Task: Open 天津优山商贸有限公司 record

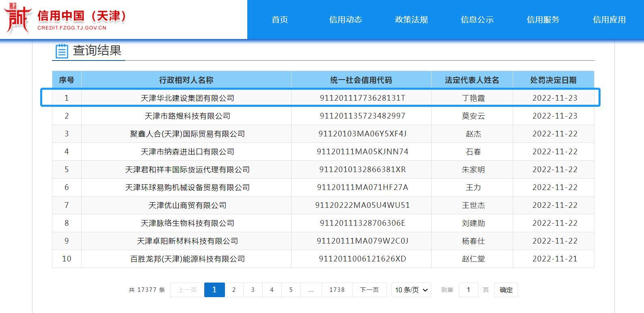Action: click(x=188, y=205)
